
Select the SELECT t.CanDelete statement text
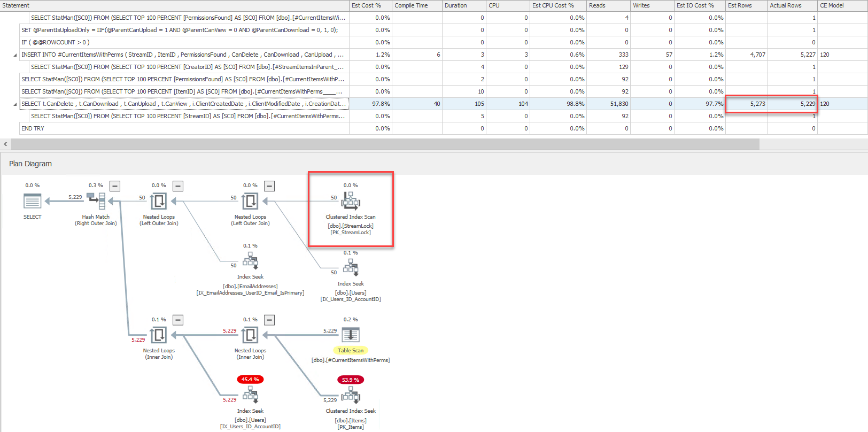(x=184, y=104)
